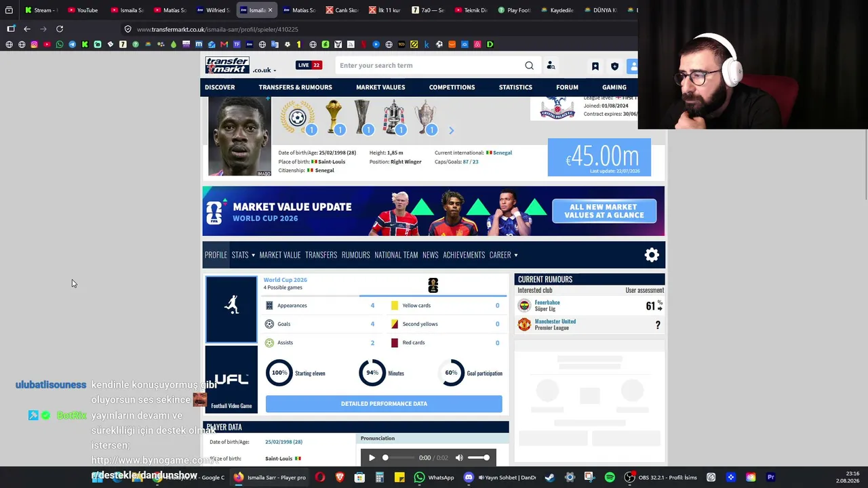Viewport: 868px width, 488px height.
Task: Play the pronunciation audio
Action: (372, 458)
